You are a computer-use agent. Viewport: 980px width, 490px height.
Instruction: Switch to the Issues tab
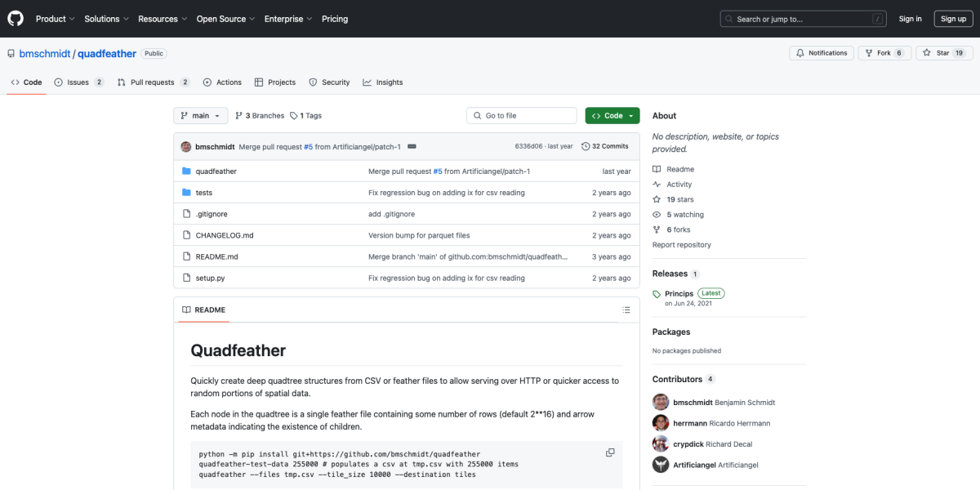78,82
